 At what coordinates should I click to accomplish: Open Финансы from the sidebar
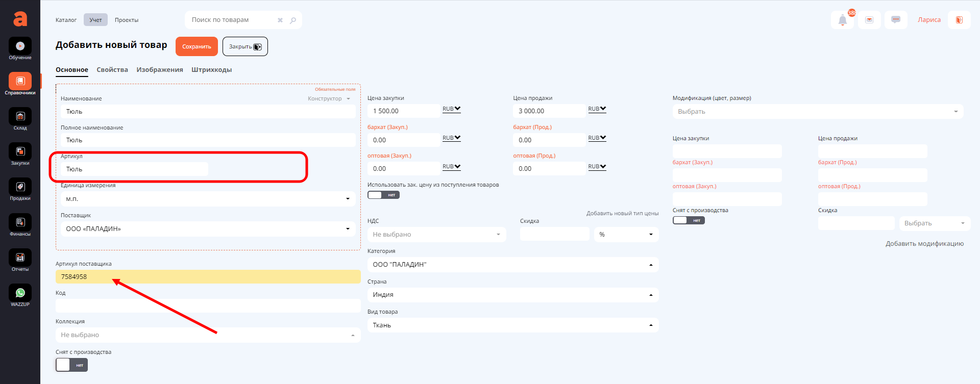[20, 223]
